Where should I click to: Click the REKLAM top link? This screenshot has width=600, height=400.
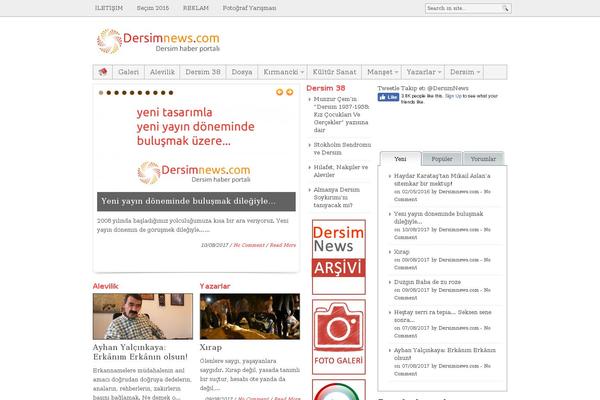click(196, 8)
